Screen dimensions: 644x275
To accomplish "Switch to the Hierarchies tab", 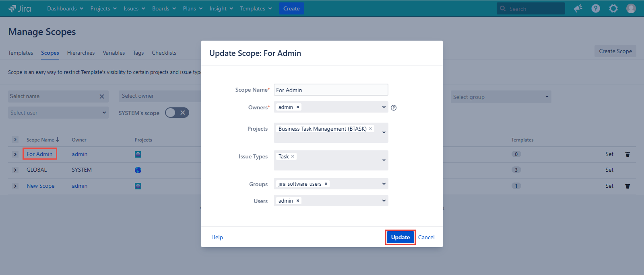I will tap(81, 53).
